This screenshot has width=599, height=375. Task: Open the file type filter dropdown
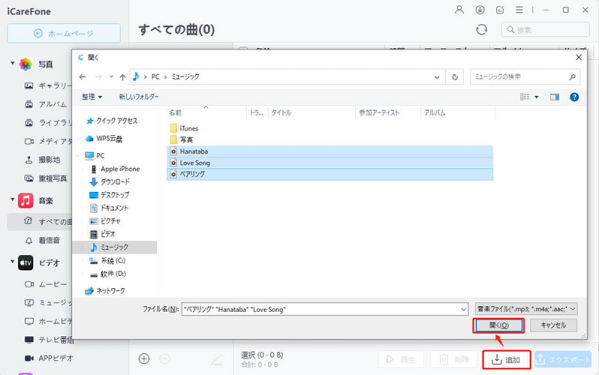tap(526, 309)
